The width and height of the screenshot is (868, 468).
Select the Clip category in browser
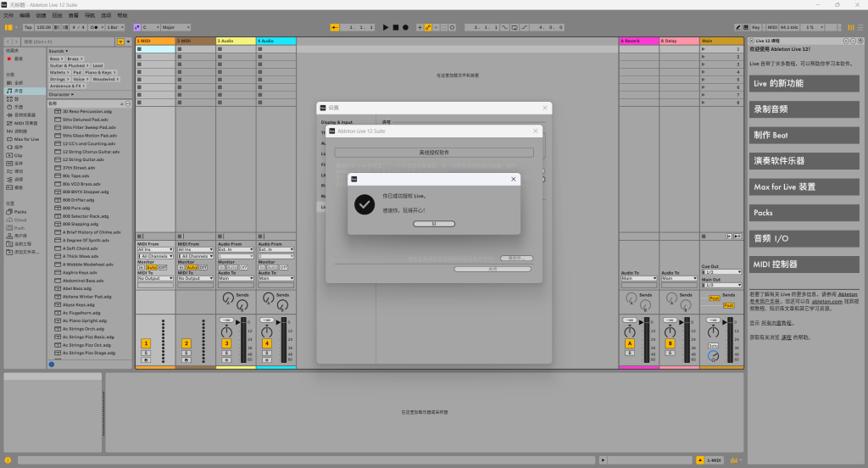click(x=25, y=155)
